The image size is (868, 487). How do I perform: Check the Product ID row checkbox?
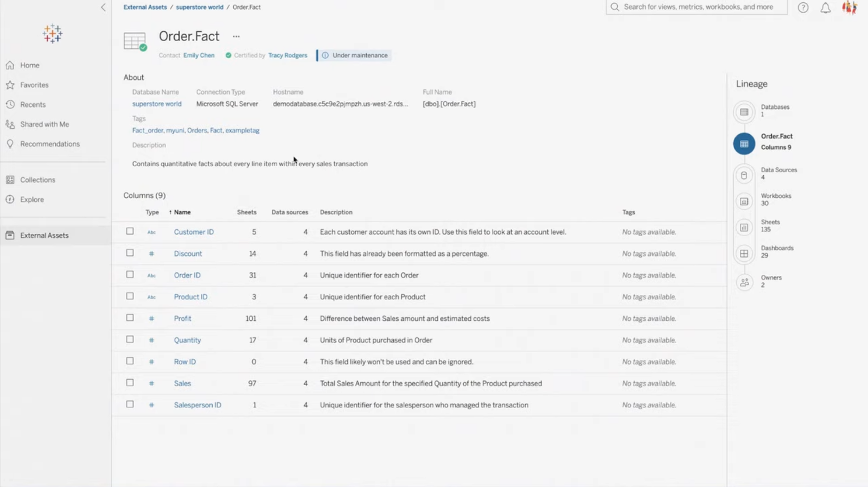(130, 296)
